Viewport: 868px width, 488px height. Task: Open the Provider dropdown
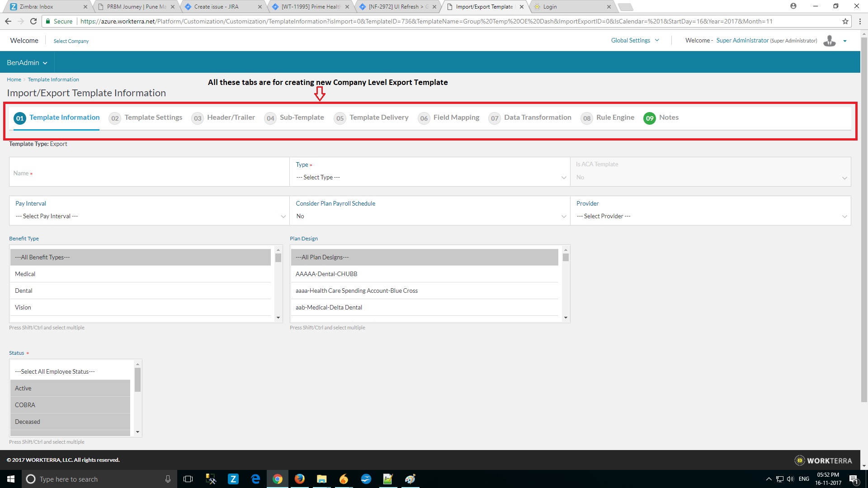pos(710,216)
